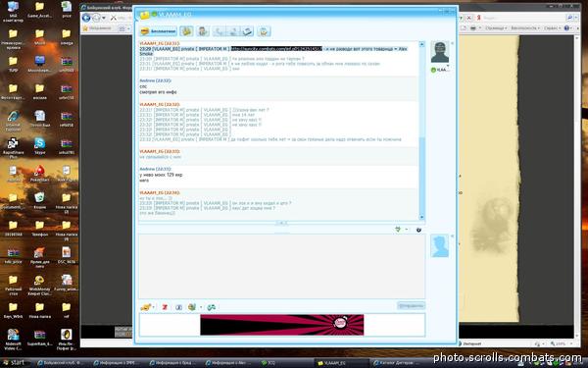Click the red Z buzz icon
Screen dimensions: 588x368
point(165,307)
